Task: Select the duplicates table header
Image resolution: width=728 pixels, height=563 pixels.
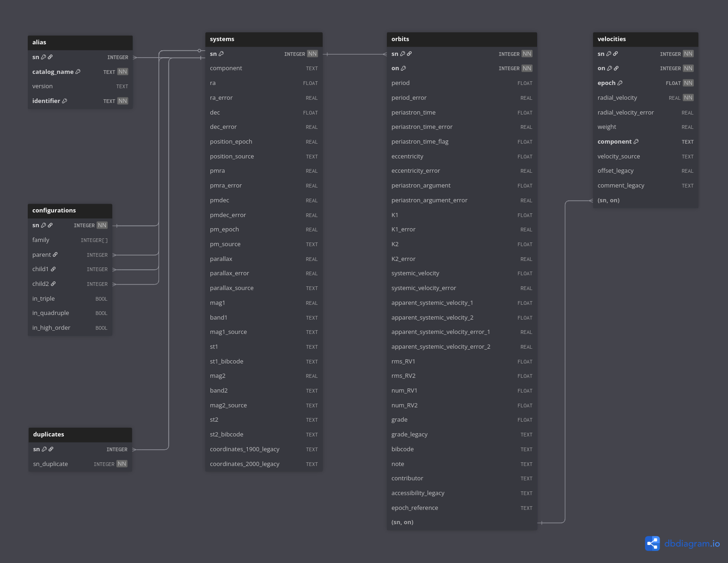Action: tap(80, 435)
